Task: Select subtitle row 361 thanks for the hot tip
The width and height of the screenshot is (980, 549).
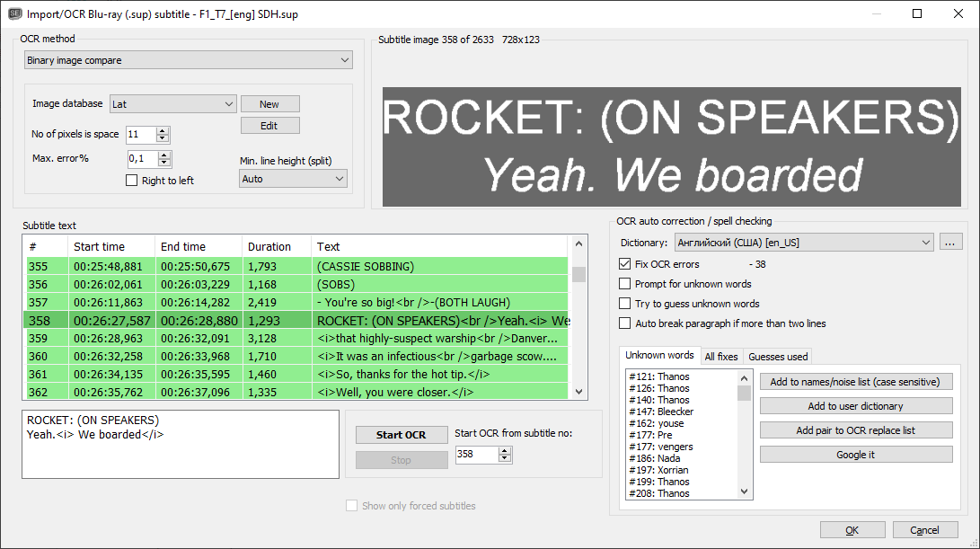Action: (297, 375)
